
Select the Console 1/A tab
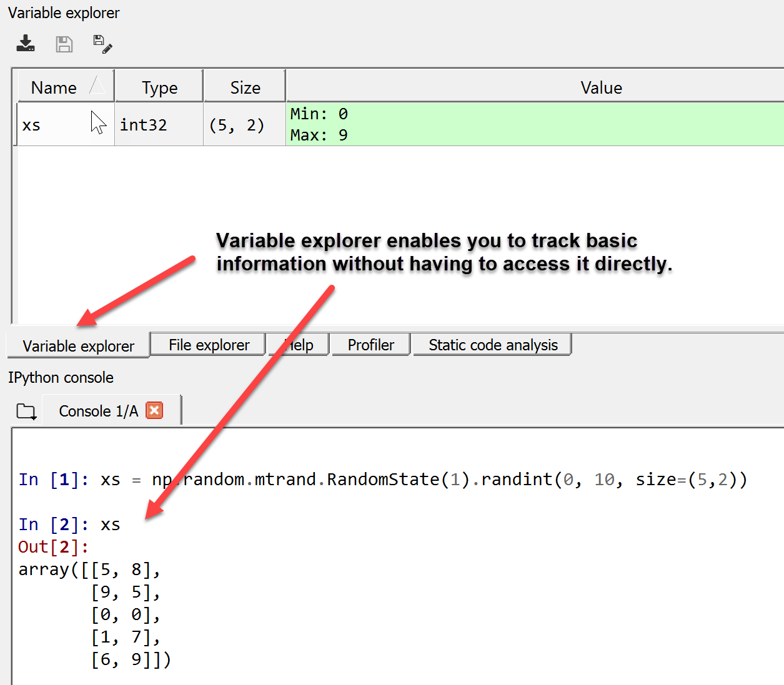111,410
